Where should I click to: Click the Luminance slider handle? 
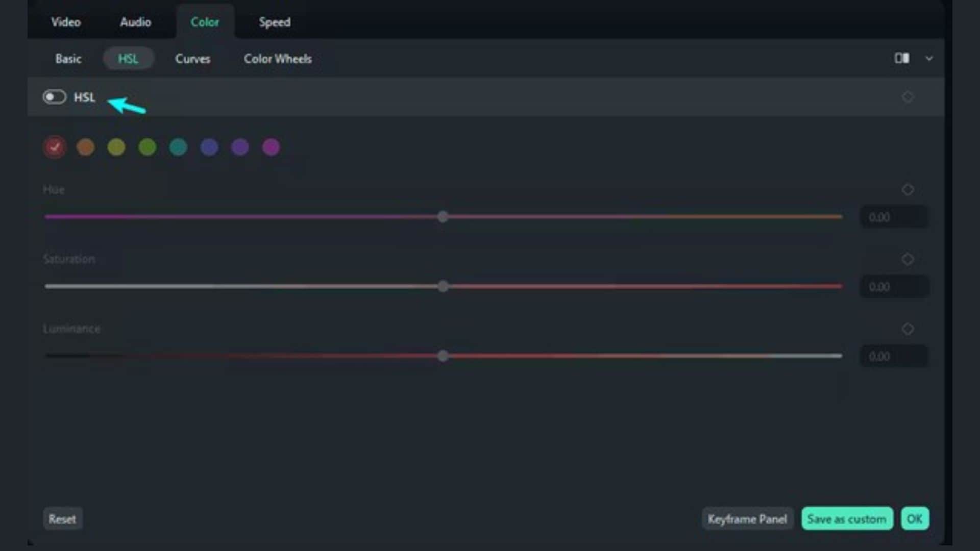tap(443, 356)
